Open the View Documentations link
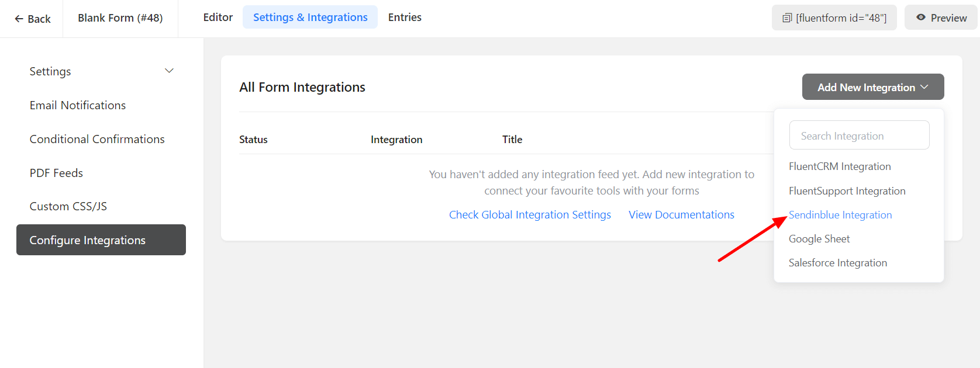 click(681, 215)
